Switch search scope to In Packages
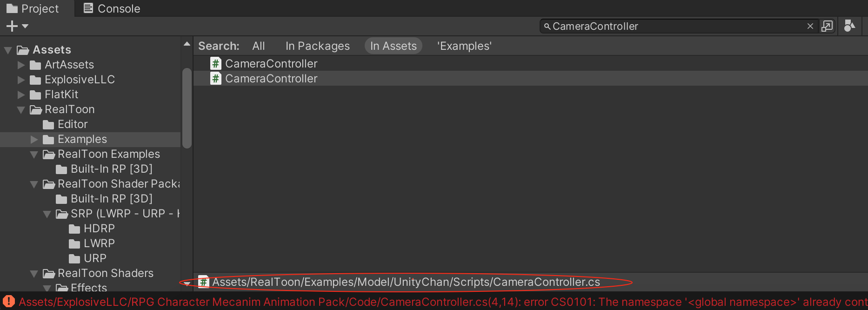Image resolution: width=868 pixels, height=310 pixels. pos(317,46)
